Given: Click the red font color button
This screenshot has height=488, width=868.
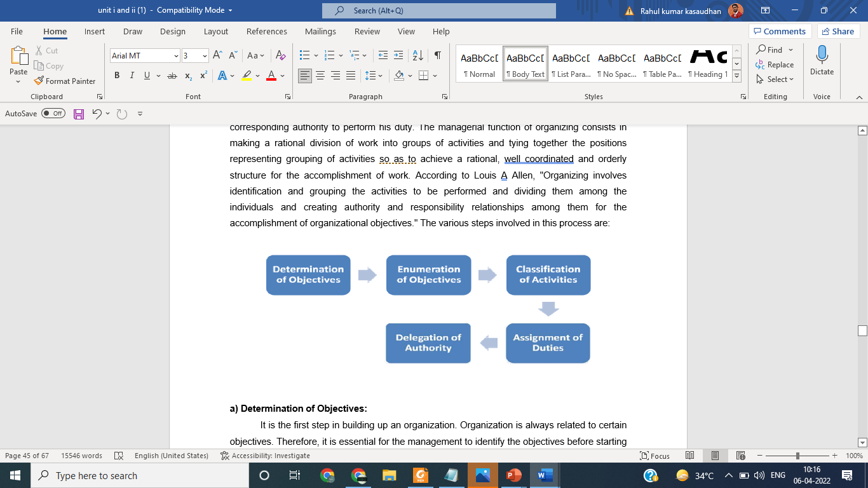Looking at the screenshot, I should pos(271,76).
